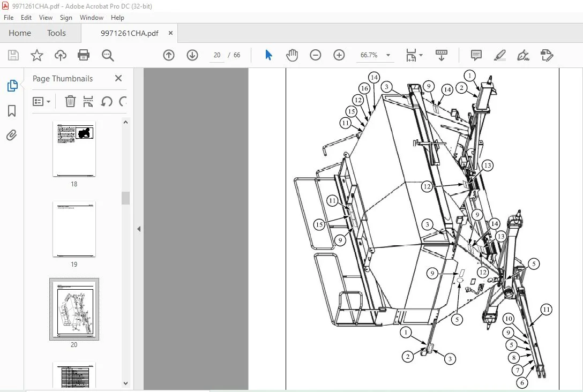The width and height of the screenshot is (583, 392).
Task: Rotate page counterclockwise icon
Action: 107,101
